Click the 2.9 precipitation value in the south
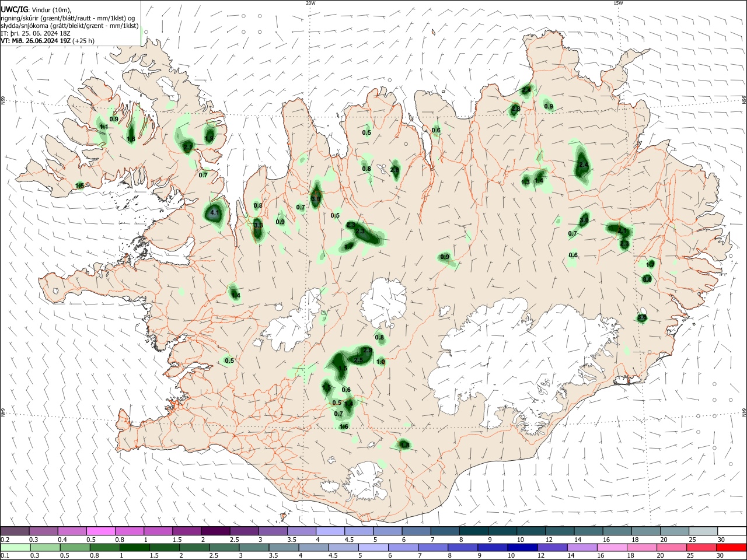 pyautogui.click(x=368, y=350)
